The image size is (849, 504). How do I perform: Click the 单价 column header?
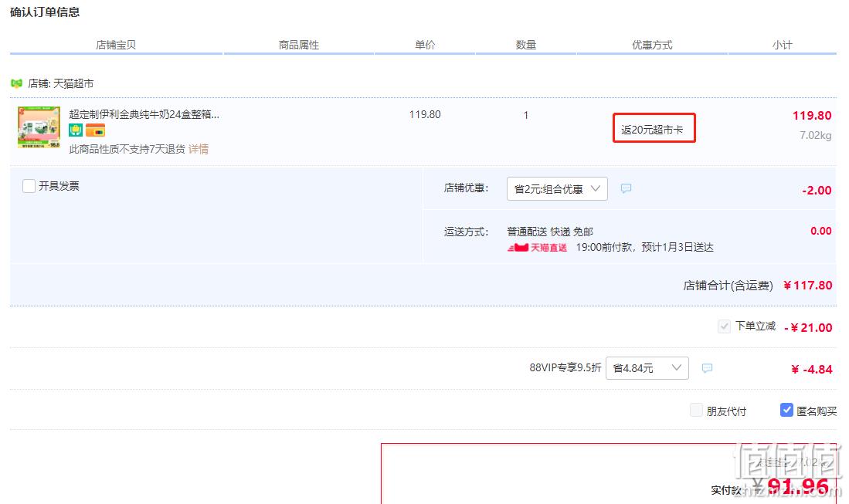pyautogui.click(x=425, y=45)
